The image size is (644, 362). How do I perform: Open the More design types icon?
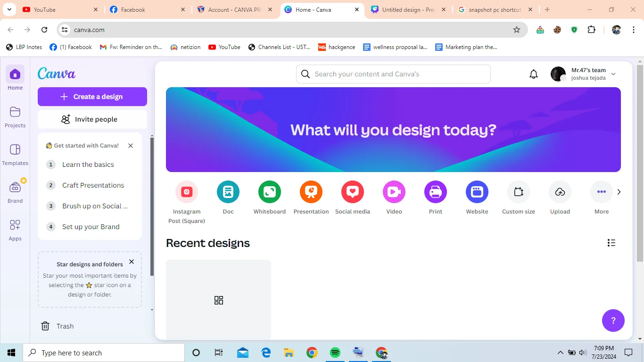coord(602,192)
